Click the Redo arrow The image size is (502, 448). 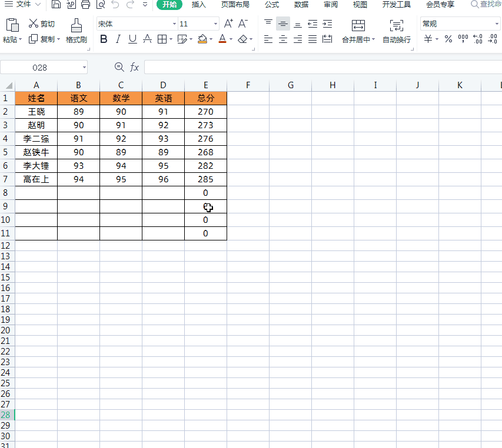130,4
